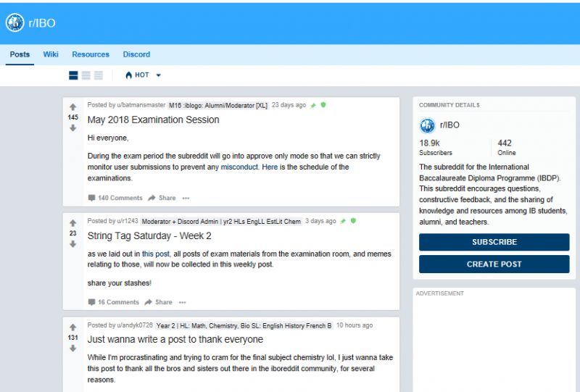This screenshot has height=392, width=580.
Task: Click the 442 Online count
Action: pyautogui.click(x=506, y=147)
